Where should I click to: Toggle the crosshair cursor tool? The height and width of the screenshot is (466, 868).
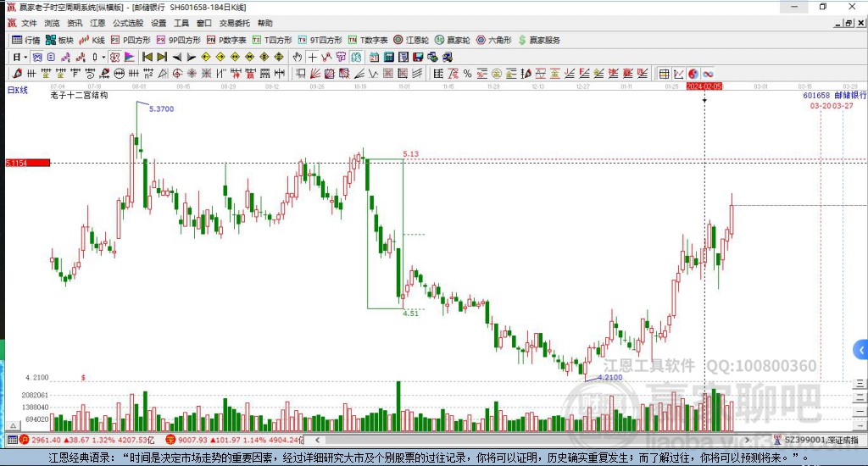(x=312, y=57)
